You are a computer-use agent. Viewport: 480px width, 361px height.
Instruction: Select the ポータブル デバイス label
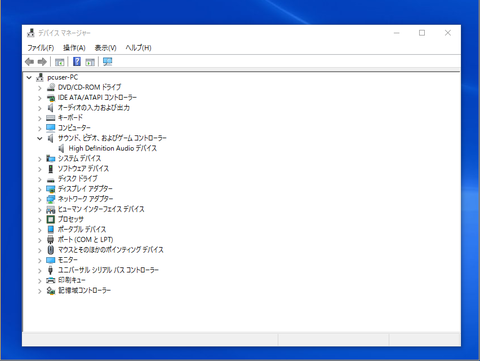coord(82,229)
